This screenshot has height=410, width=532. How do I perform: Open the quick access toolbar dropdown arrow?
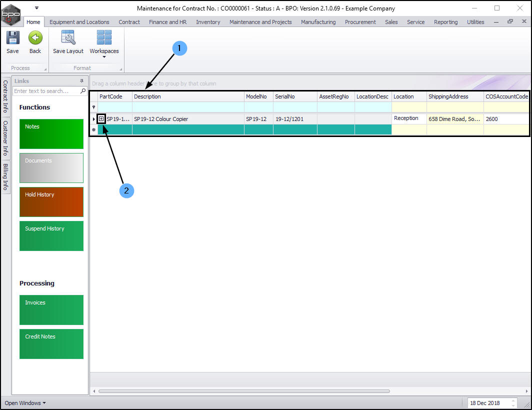[x=36, y=8]
